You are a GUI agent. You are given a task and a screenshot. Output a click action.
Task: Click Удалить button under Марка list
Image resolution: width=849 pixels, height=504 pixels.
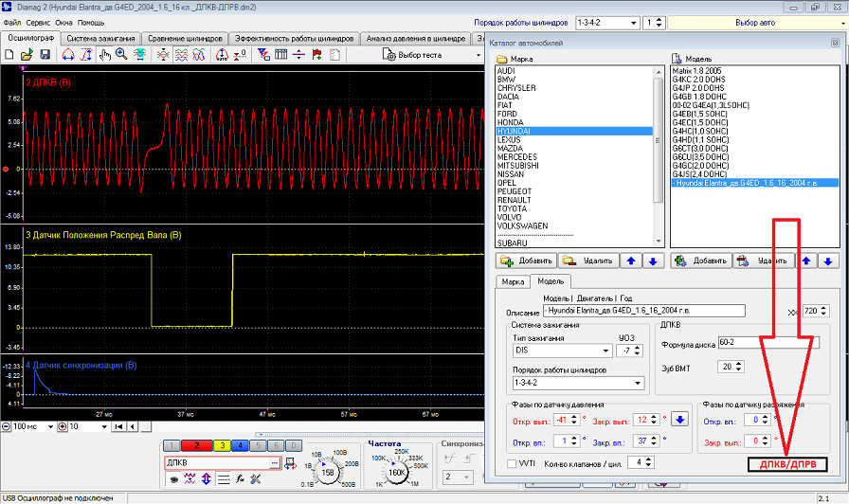click(x=588, y=261)
